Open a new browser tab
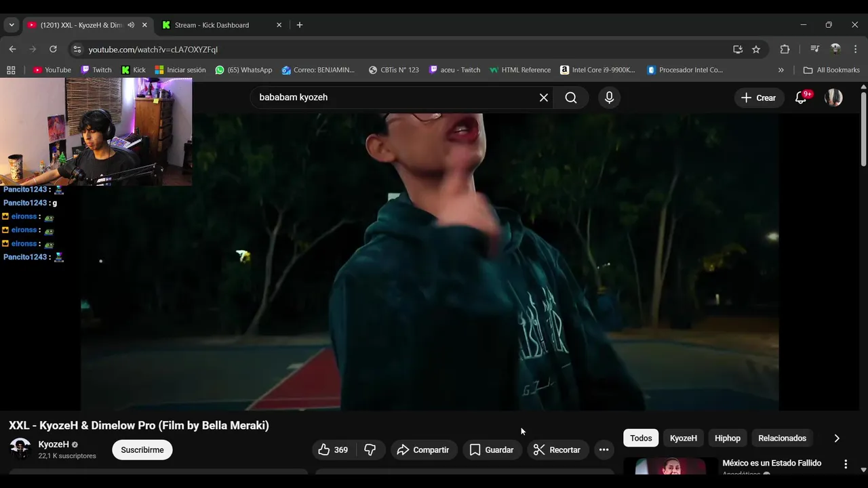 pos(300,25)
